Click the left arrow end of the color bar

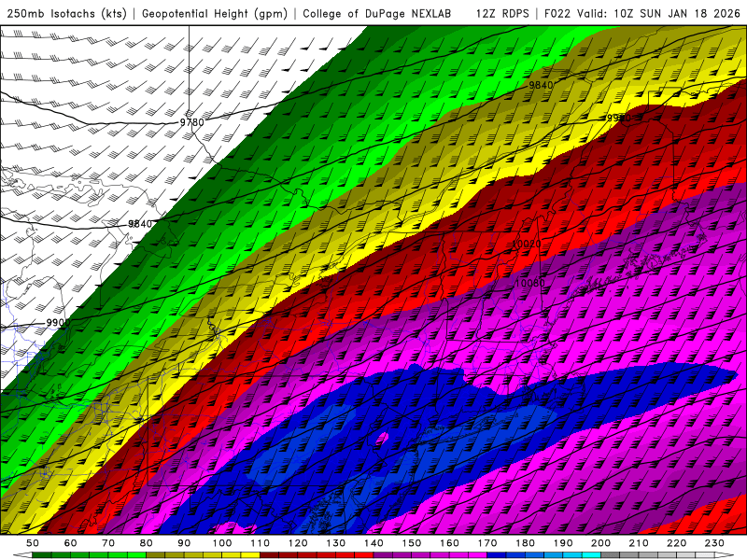[x=22, y=555]
